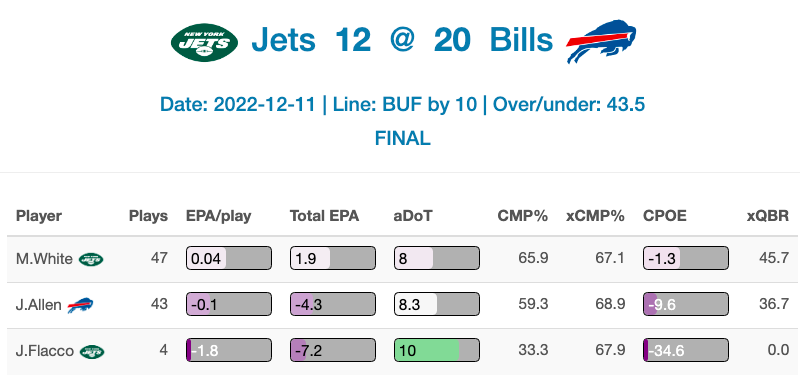Click the FINAL game status text
This screenshot has width=800, height=379.
coord(403,138)
